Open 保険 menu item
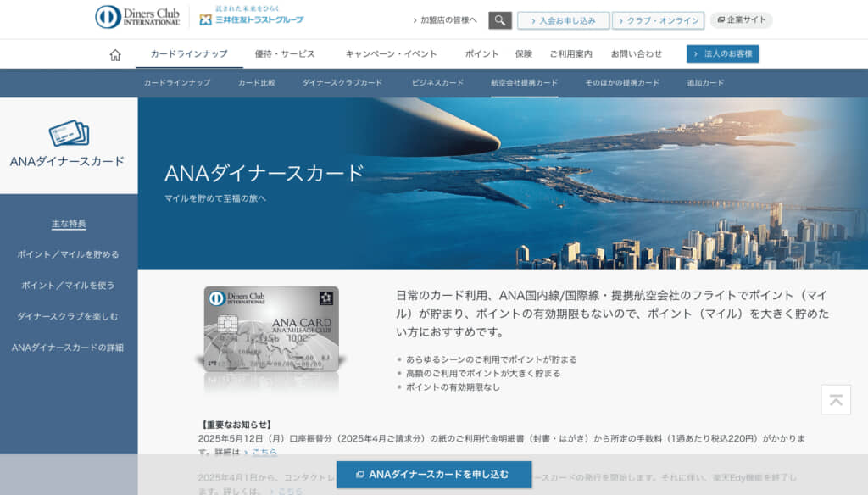868x495 pixels. pyautogui.click(x=523, y=53)
